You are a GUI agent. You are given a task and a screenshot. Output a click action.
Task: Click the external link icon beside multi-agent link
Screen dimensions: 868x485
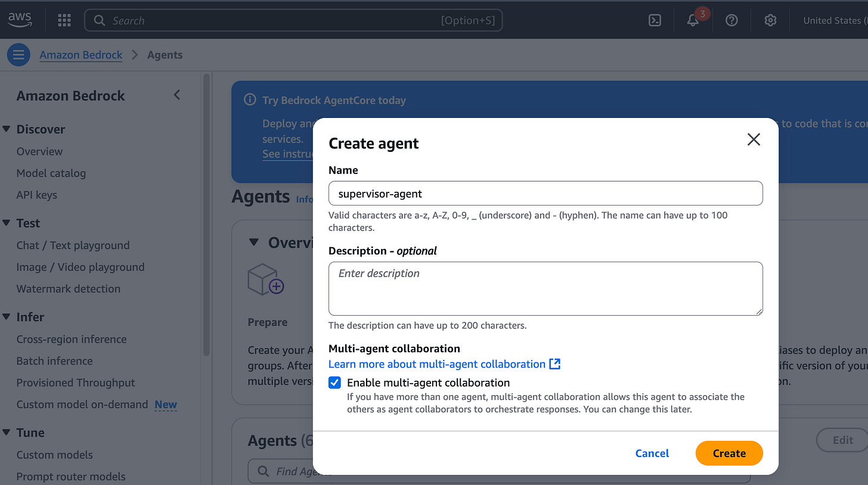(555, 363)
